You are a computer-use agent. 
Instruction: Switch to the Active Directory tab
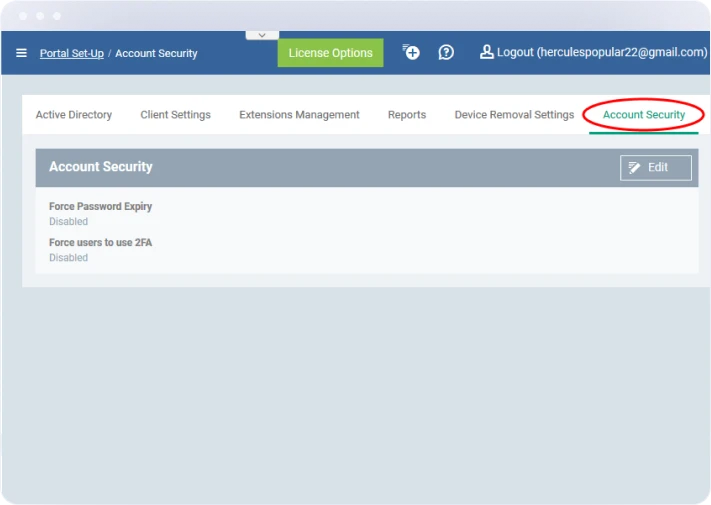74,115
